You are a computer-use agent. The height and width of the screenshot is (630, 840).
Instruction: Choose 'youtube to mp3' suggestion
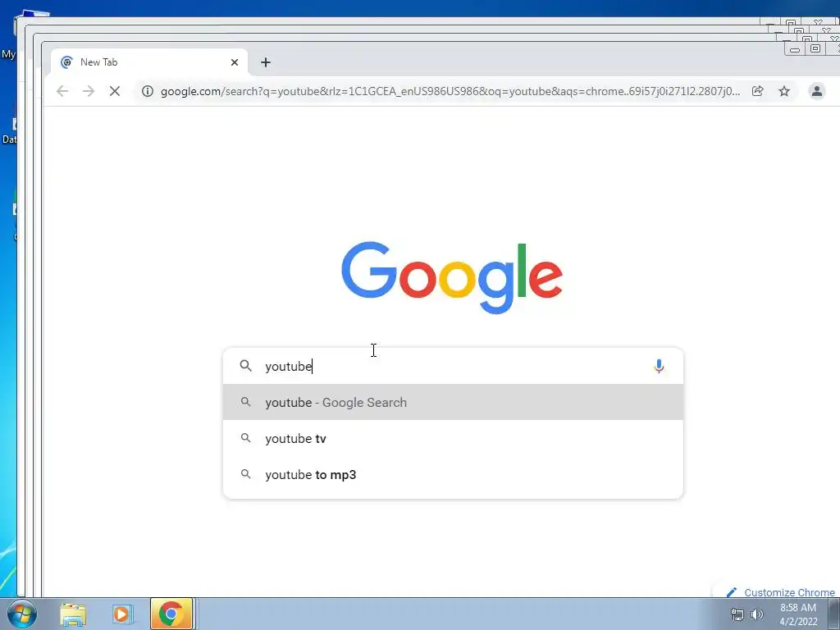(453, 475)
